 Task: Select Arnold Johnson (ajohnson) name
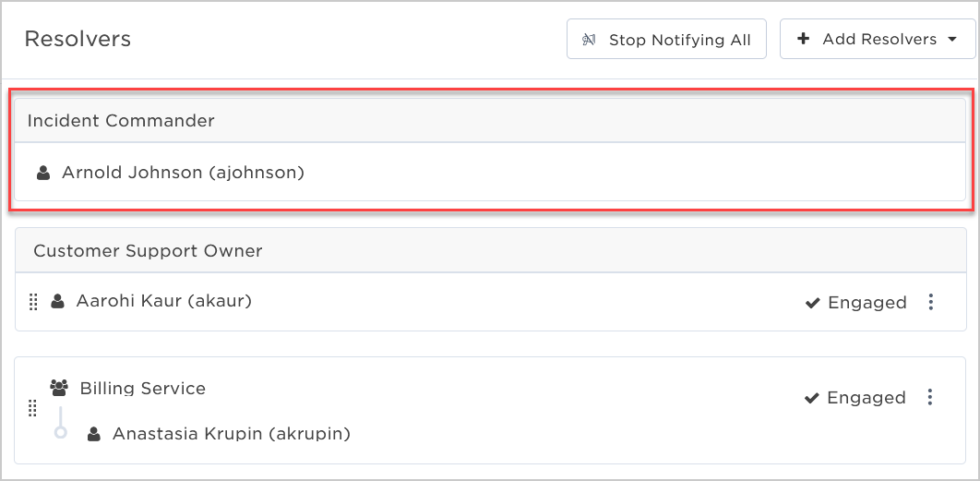pos(183,173)
